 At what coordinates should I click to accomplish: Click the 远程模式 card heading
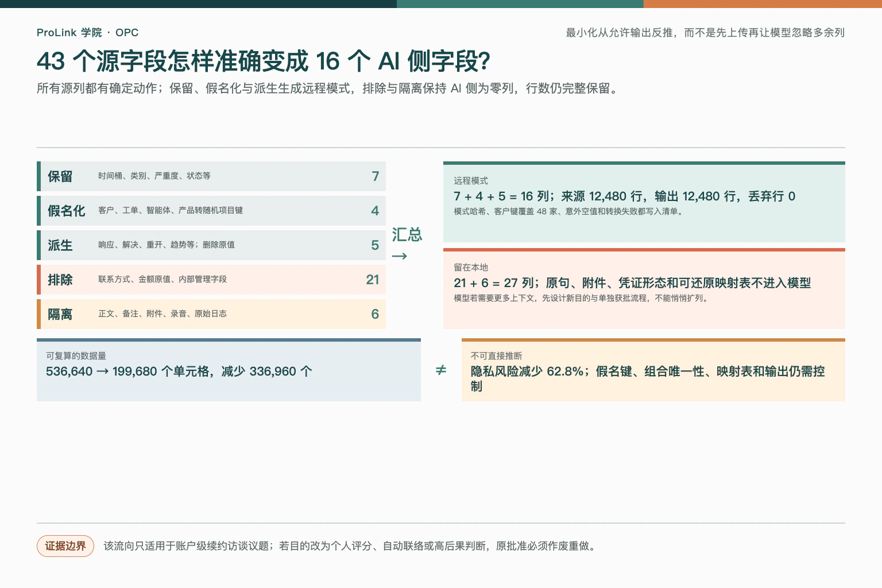tap(471, 181)
